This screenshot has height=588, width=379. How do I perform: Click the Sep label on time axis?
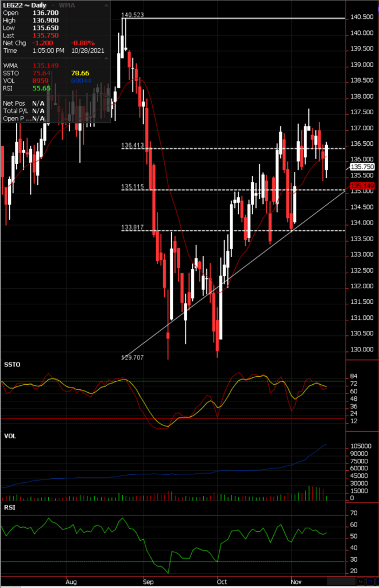click(x=148, y=581)
